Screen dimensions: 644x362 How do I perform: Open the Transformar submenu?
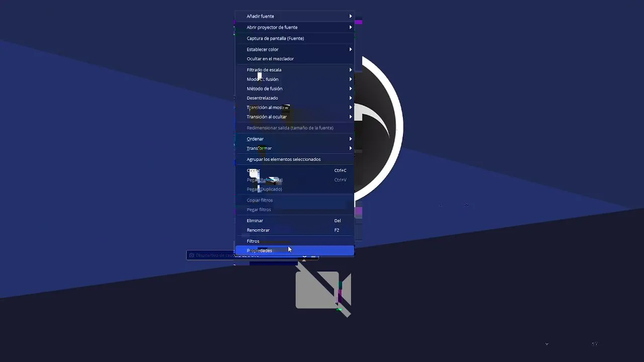295,148
